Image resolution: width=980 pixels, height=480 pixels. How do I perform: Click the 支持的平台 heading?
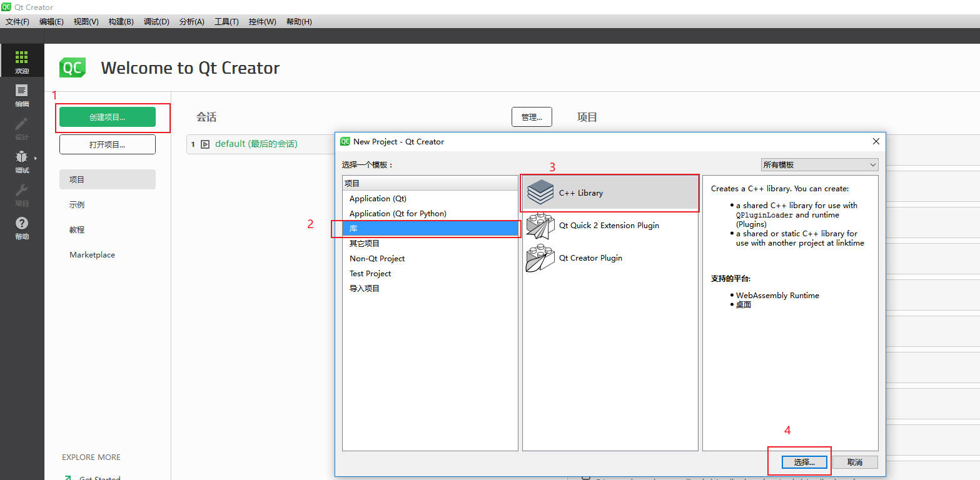pos(730,278)
